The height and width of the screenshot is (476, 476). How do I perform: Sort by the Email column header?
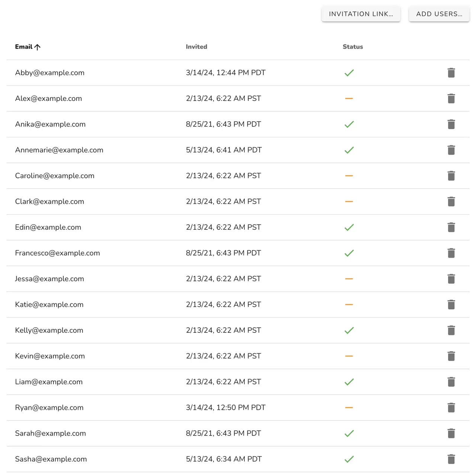coord(23,47)
